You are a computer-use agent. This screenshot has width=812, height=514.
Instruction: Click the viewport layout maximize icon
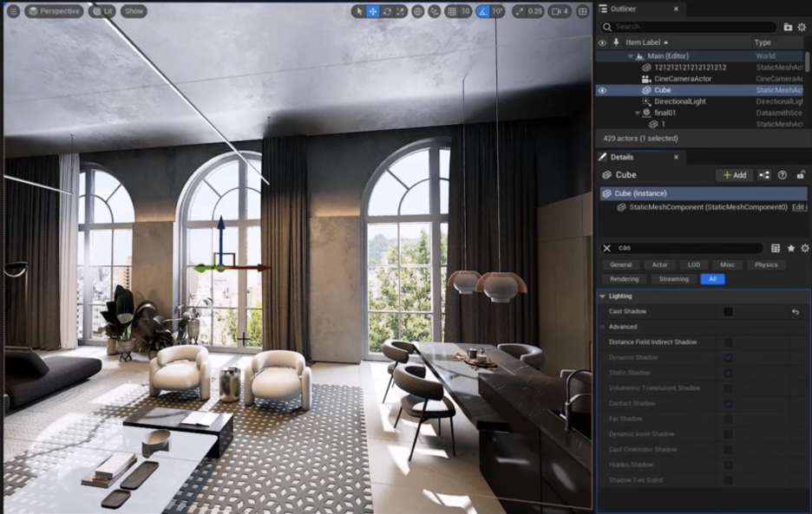coord(583,11)
